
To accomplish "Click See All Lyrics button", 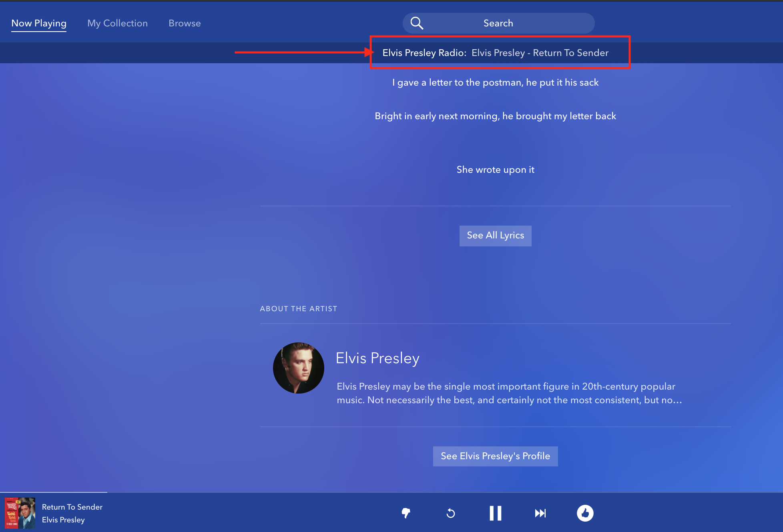I will pos(495,236).
